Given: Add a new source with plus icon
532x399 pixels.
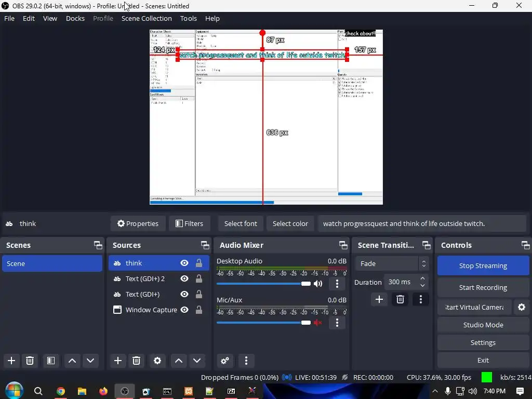Looking at the screenshot, I should tap(118, 361).
